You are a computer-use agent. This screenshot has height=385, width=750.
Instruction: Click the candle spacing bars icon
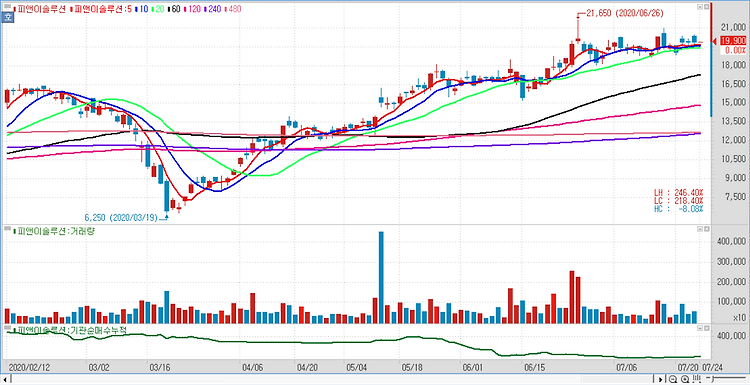point(696,379)
